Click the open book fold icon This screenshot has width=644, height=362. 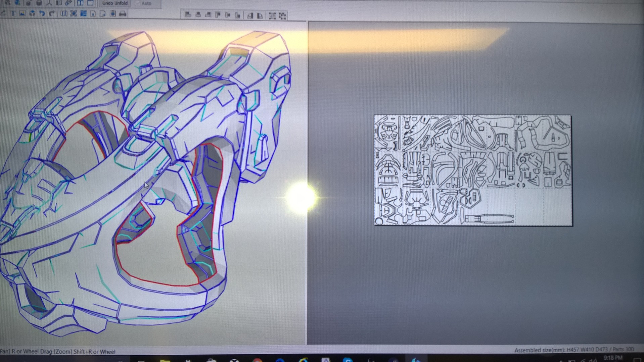coord(64,13)
